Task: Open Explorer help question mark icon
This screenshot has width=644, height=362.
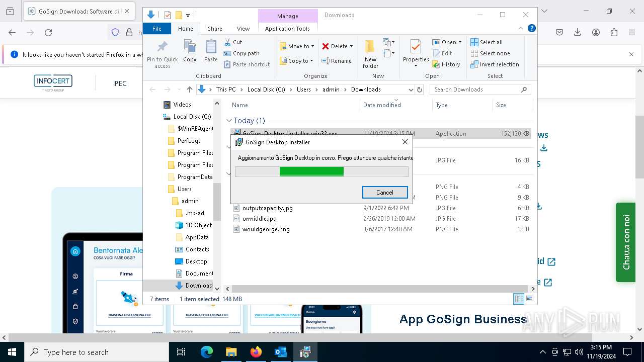Action: tap(531, 29)
